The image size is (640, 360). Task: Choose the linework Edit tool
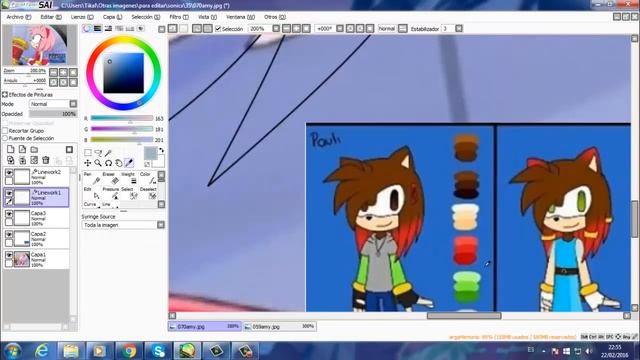[91, 194]
